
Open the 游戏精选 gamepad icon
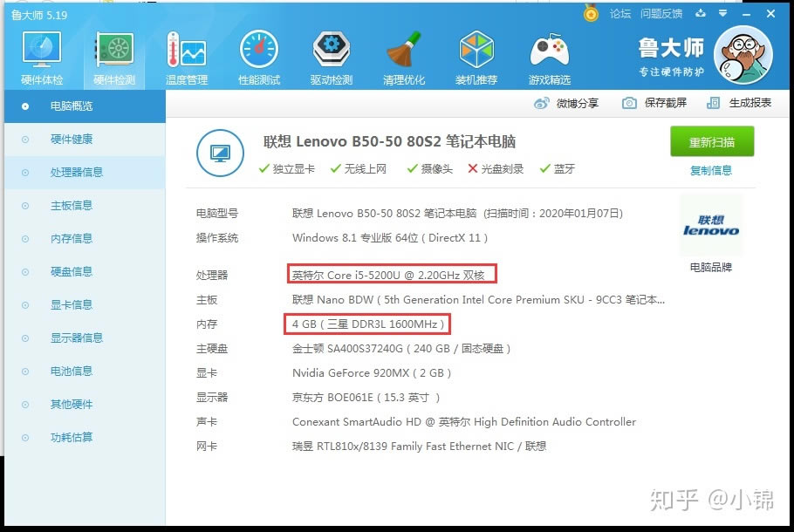point(550,58)
